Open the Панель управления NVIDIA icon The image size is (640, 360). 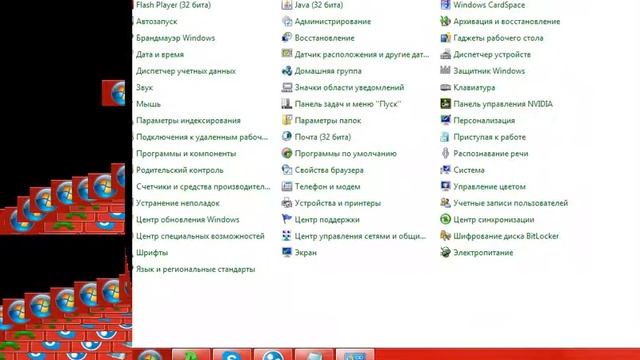coord(445,104)
